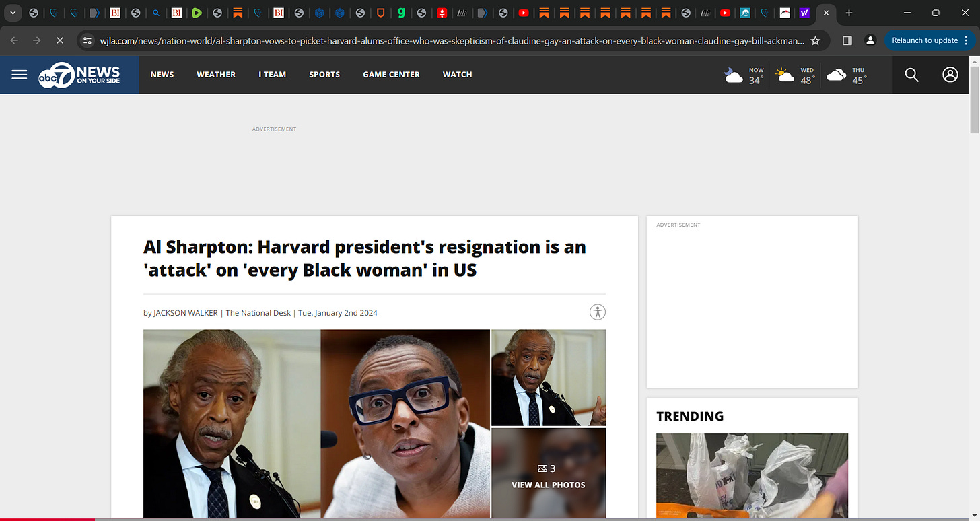Click the wjla.com URL in address bar

pos(452,40)
